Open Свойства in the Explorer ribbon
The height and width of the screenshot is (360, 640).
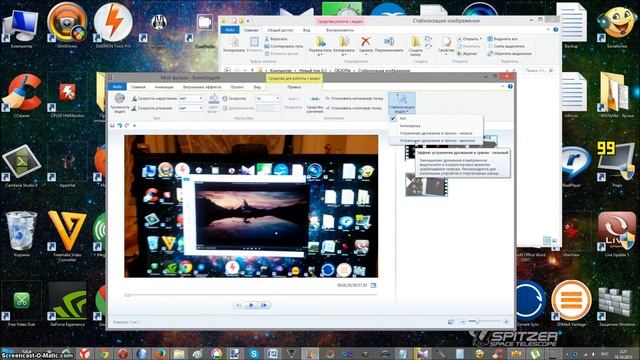coord(446,46)
